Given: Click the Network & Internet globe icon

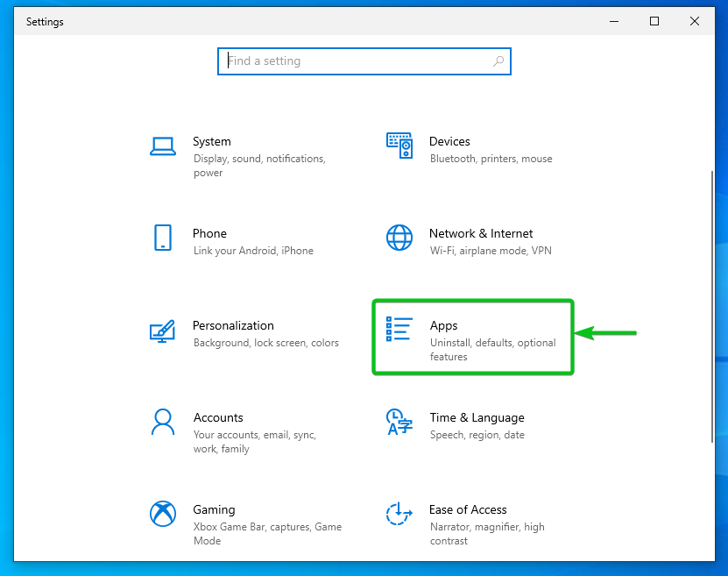Looking at the screenshot, I should [399, 238].
